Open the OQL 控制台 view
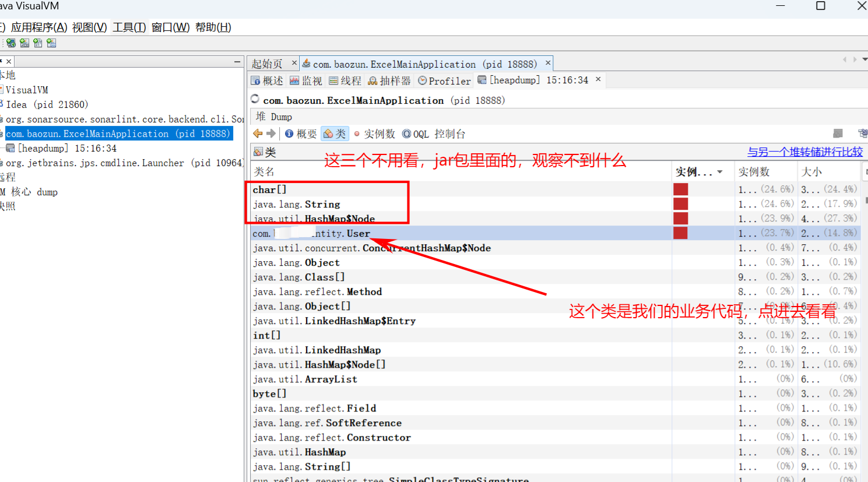The width and height of the screenshot is (868, 482). (434, 133)
